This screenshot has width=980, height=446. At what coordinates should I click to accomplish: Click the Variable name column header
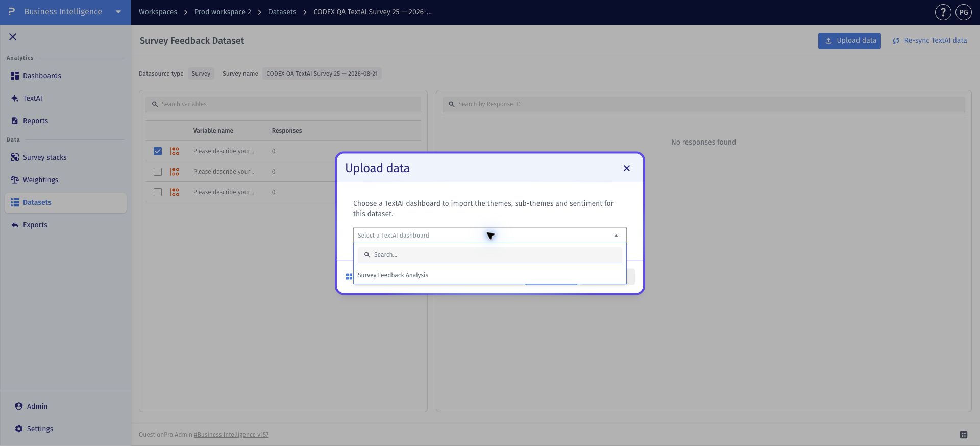(x=213, y=131)
